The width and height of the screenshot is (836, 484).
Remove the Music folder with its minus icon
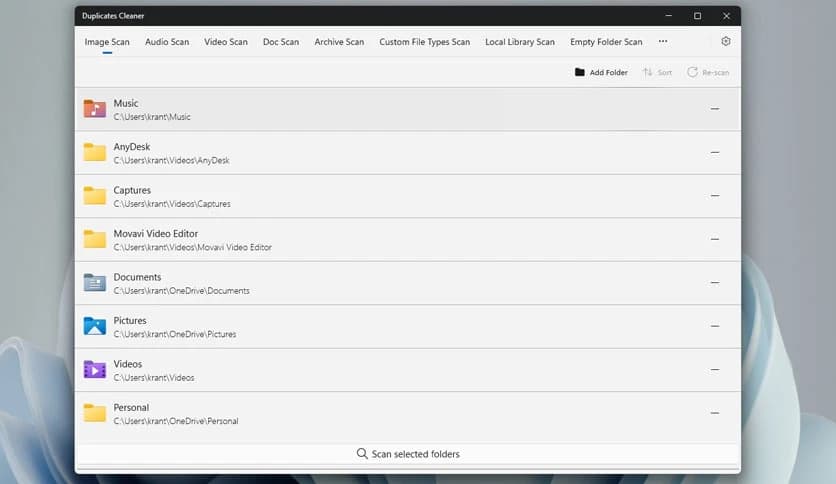coord(715,109)
